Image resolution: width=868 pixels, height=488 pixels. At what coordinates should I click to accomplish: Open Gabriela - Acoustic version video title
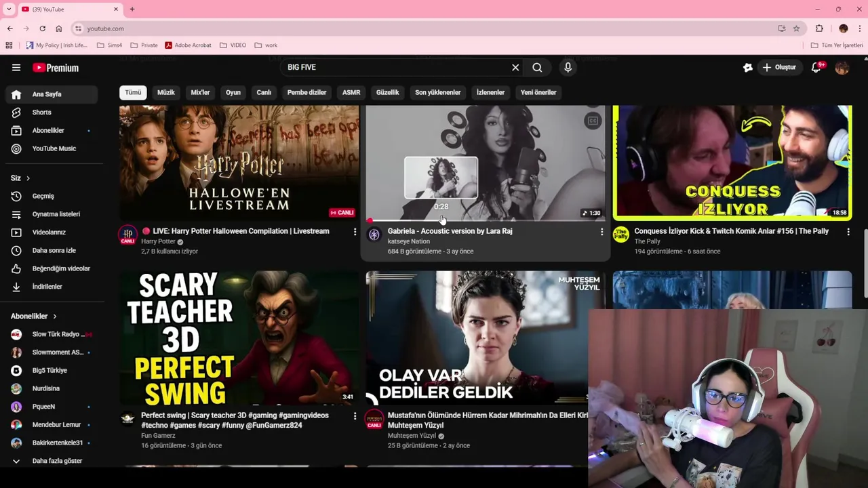450,231
